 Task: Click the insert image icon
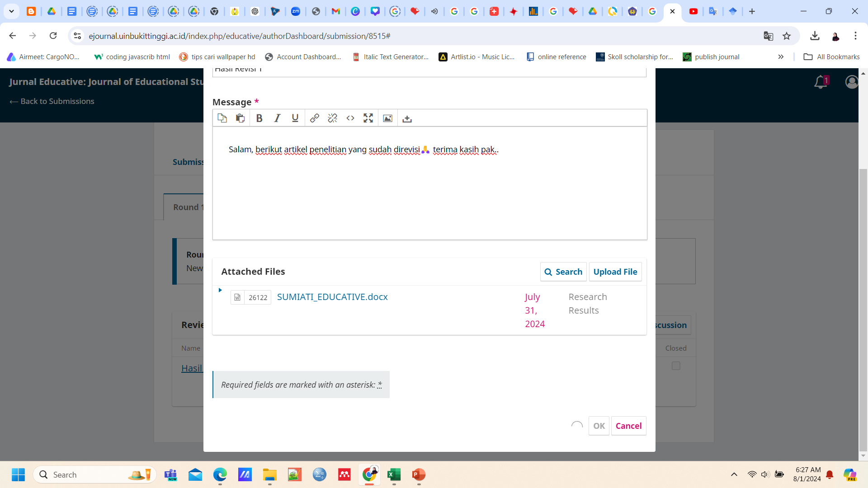387,118
